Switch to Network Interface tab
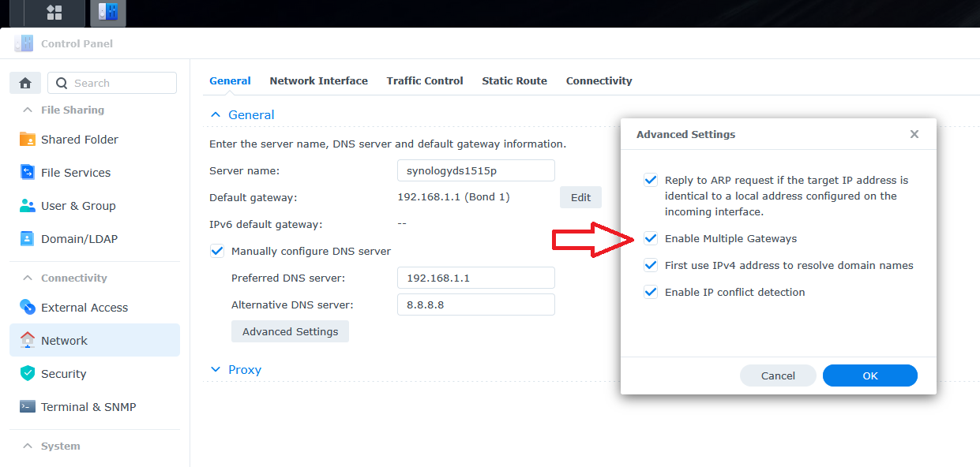This screenshot has height=467, width=980. tap(318, 80)
